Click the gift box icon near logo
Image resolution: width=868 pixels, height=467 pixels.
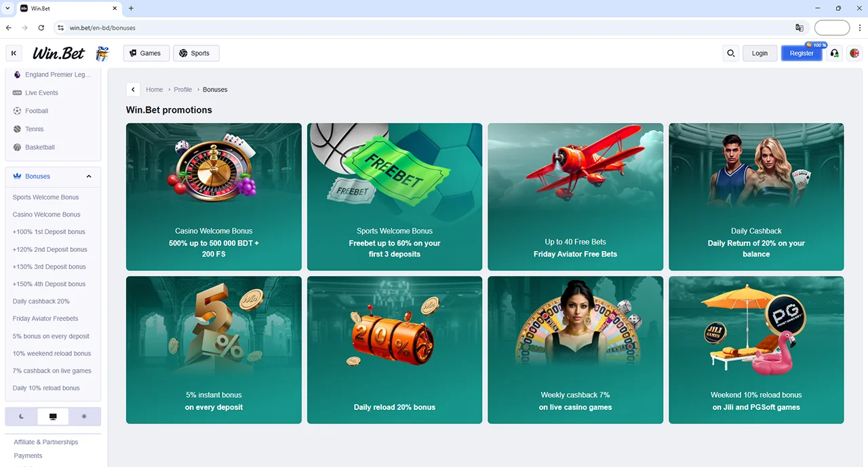[102, 54]
